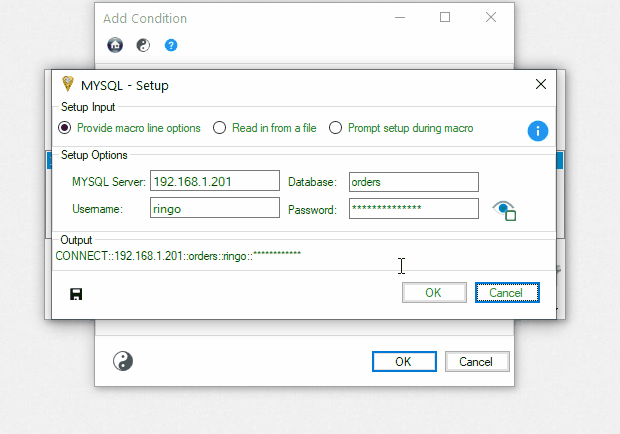
Task: Focus the MYSQL Server address field
Action: 214,182
